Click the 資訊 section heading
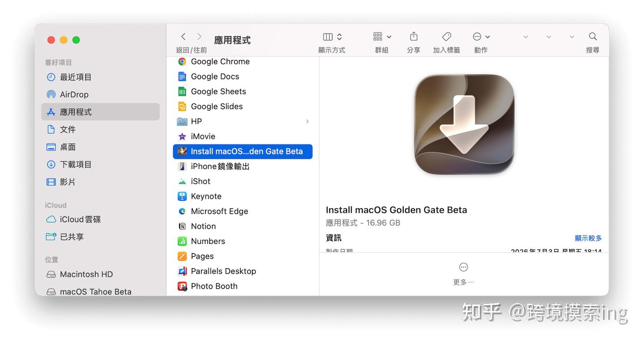 [x=334, y=238]
